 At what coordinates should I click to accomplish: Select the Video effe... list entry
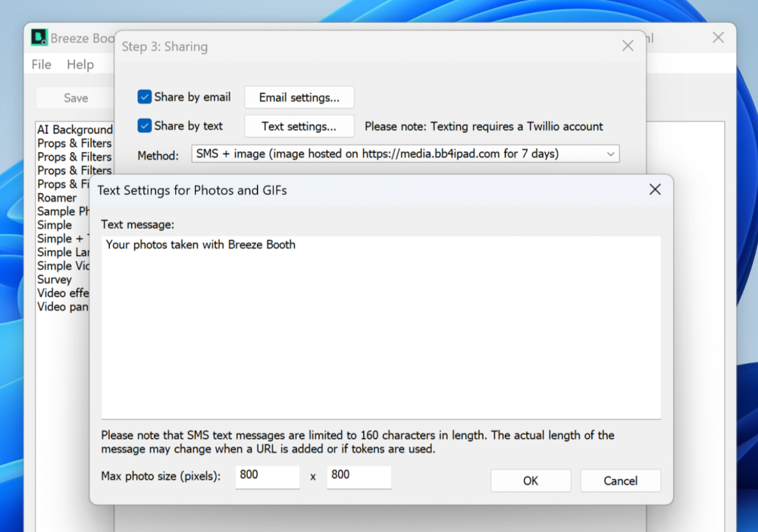pyautogui.click(x=63, y=293)
